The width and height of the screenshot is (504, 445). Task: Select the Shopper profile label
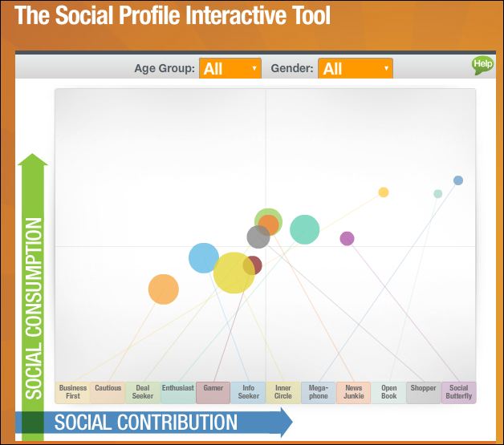click(x=424, y=392)
